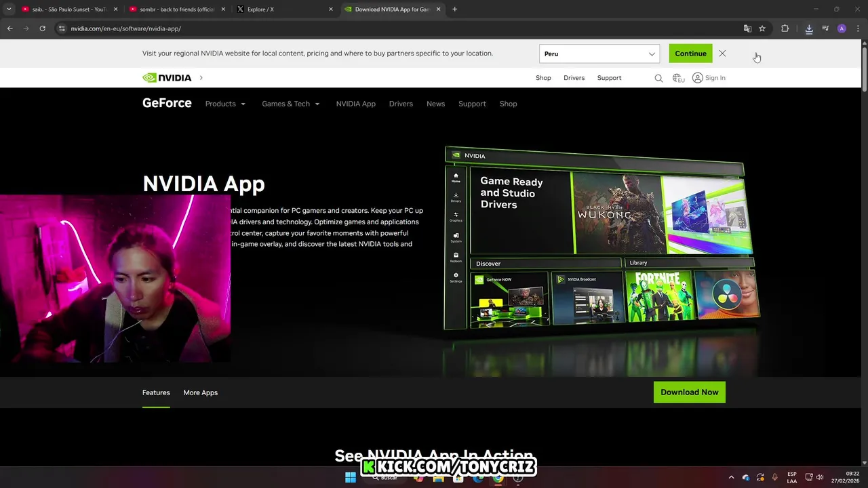The image size is (868, 488).
Task: Expand the Products dropdown menu
Action: 225,104
